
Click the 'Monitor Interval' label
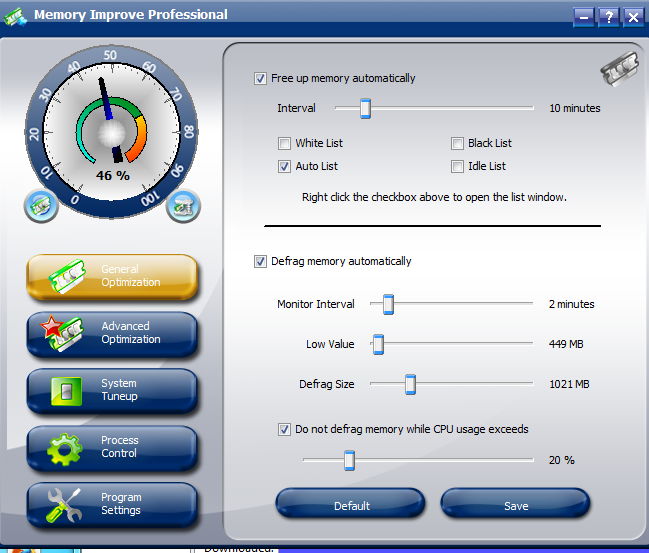316,304
